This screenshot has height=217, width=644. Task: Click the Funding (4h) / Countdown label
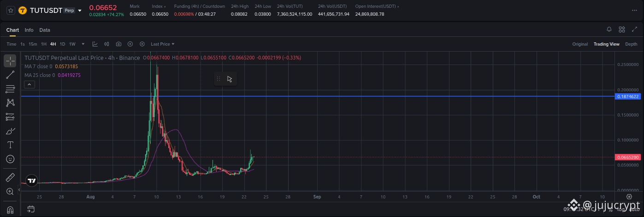pyautogui.click(x=200, y=6)
